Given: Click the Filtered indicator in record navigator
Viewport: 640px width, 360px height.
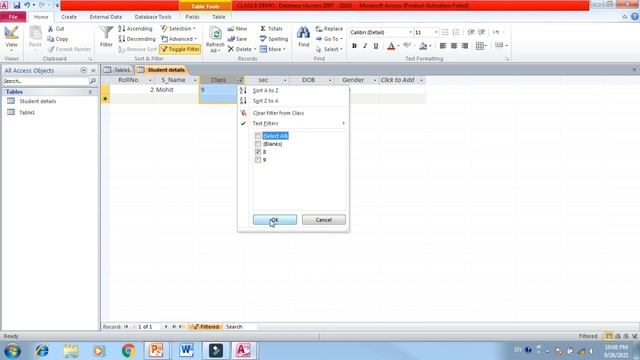Looking at the screenshot, I should (x=207, y=327).
